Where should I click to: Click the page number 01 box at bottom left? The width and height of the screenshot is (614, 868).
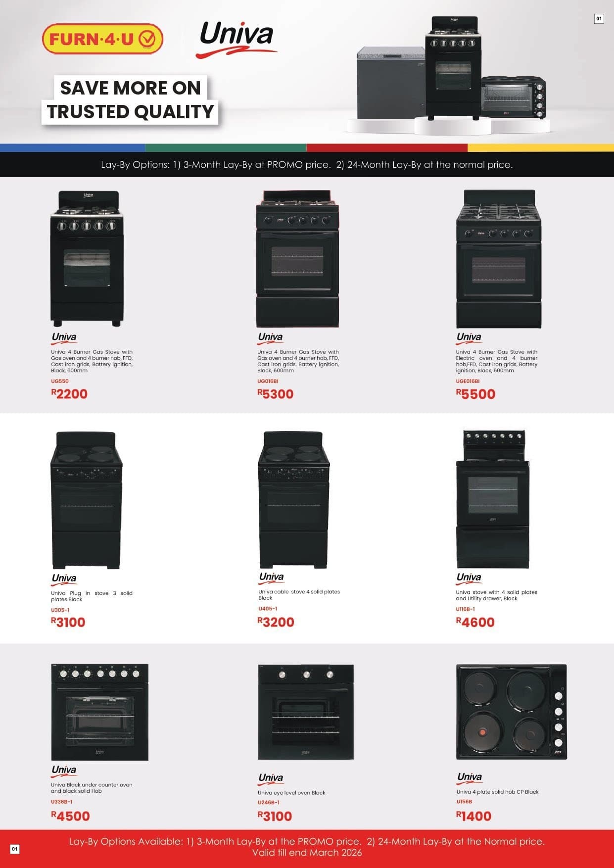point(15,849)
